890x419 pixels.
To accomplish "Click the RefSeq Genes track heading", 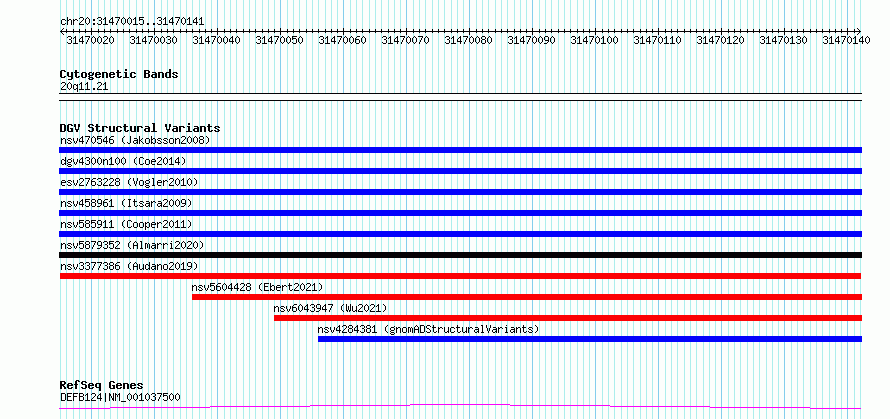I will point(101,386).
